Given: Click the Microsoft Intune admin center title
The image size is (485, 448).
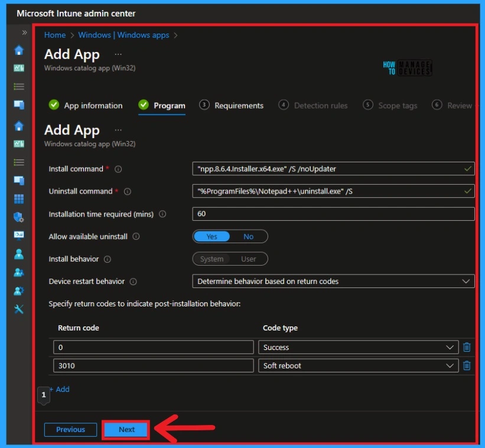Looking at the screenshot, I should point(76,14).
